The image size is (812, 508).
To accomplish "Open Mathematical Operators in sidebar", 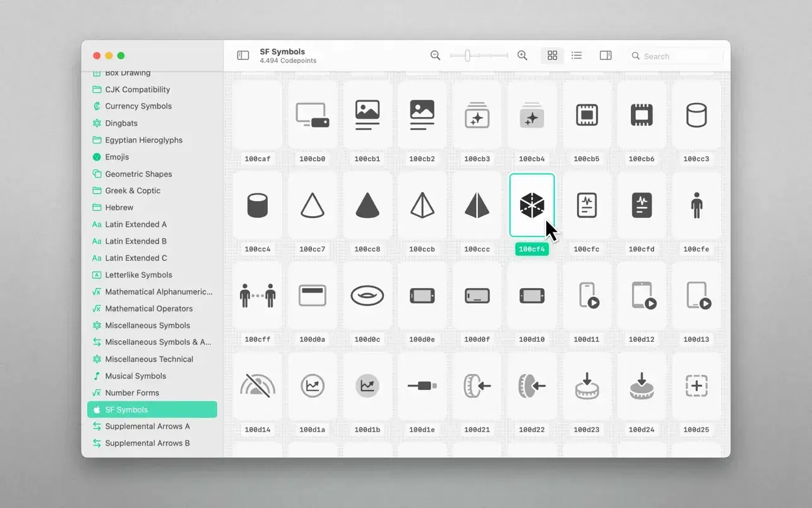I will click(x=148, y=308).
